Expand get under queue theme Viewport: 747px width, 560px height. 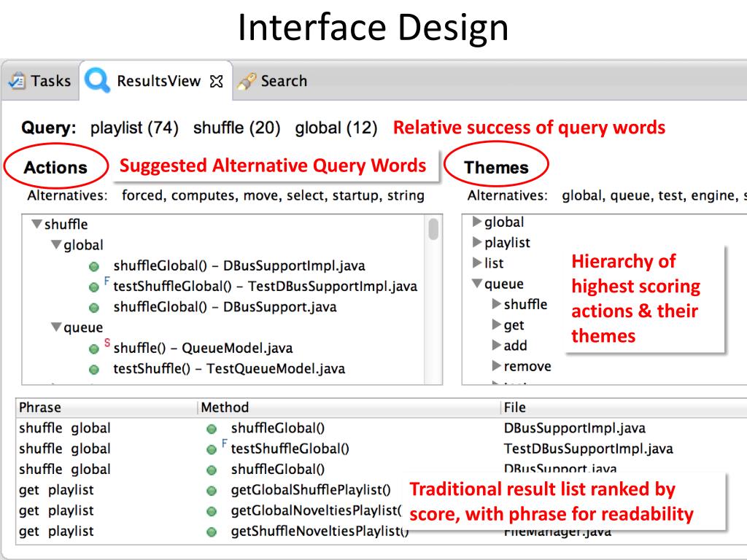pyautogui.click(x=496, y=324)
